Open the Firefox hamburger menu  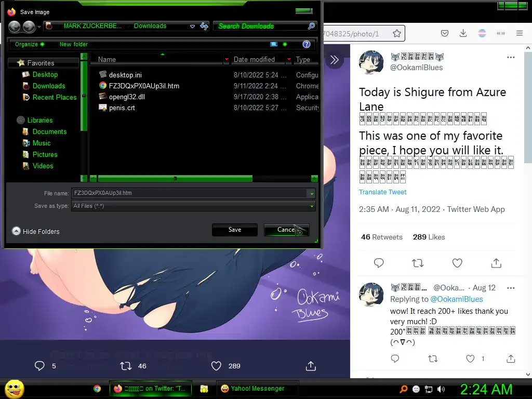point(520,33)
